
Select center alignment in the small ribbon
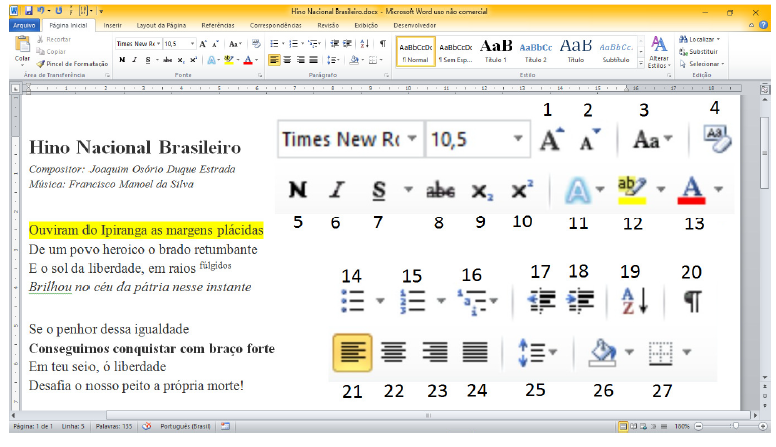click(x=287, y=60)
